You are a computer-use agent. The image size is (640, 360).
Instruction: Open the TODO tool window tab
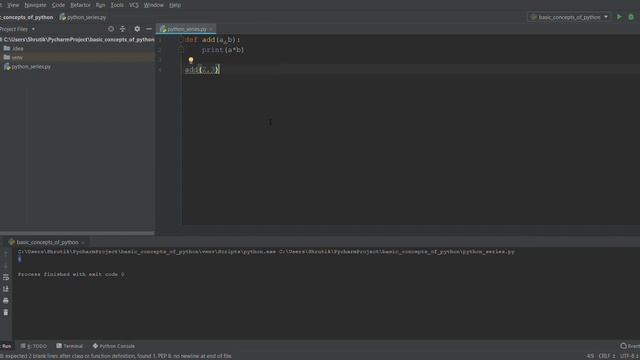pyautogui.click(x=34, y=346)
